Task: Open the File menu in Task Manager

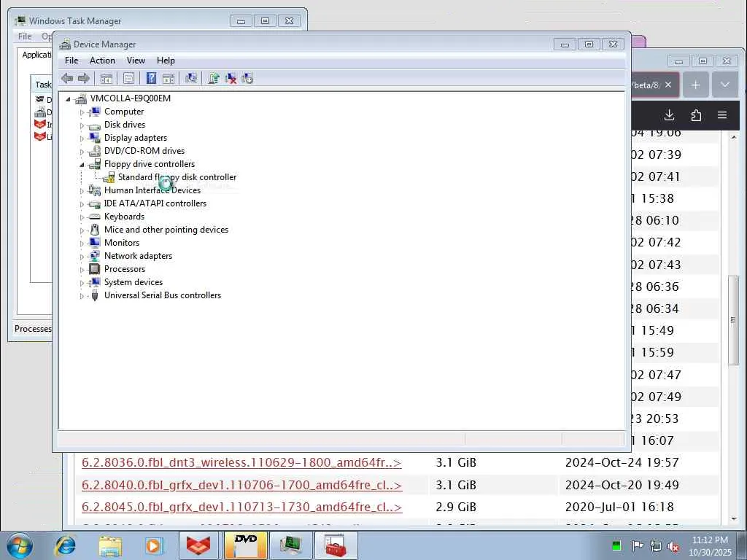Action: click(x=25, y=36)
